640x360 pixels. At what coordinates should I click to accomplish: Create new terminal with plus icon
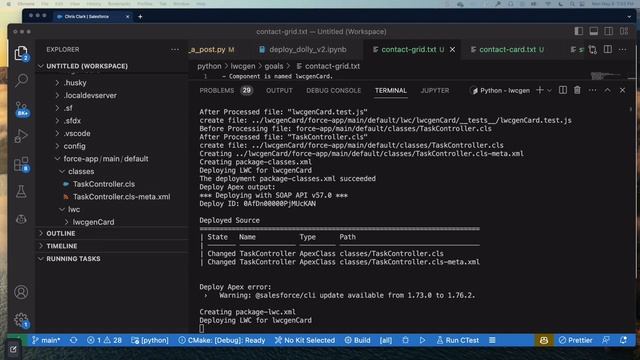tap(540, 90)
